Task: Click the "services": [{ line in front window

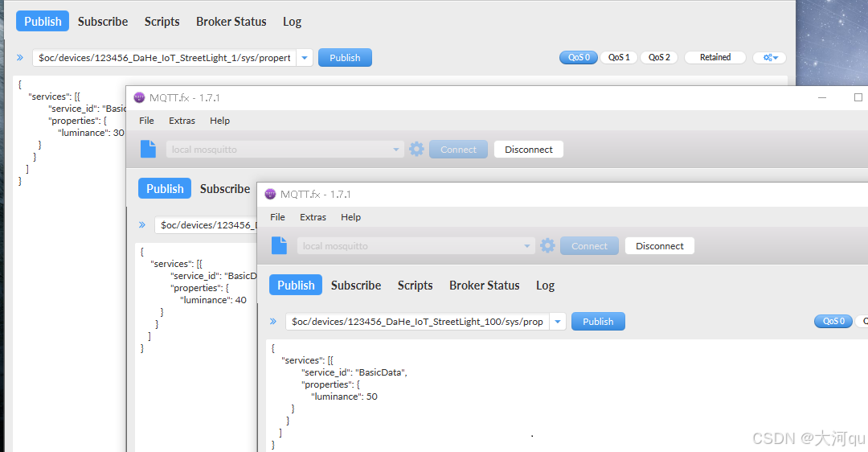Action: coord(307,360)
